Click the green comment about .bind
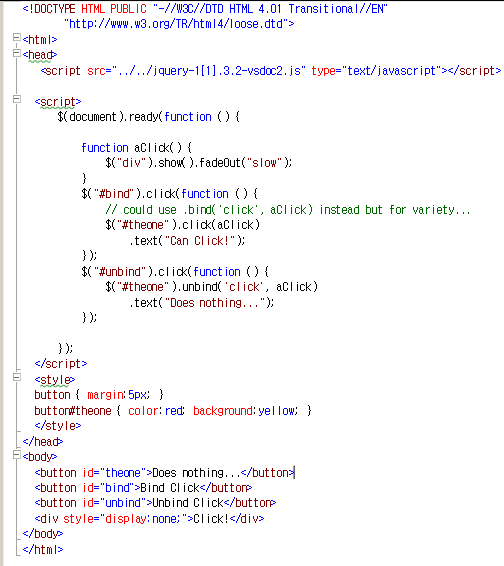504x566 pixels. [x=288, y=210]
